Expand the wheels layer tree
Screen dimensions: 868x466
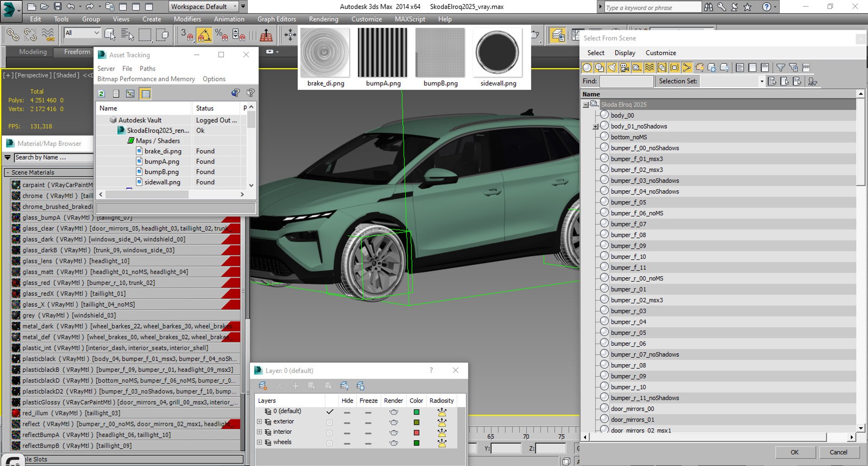259,442
